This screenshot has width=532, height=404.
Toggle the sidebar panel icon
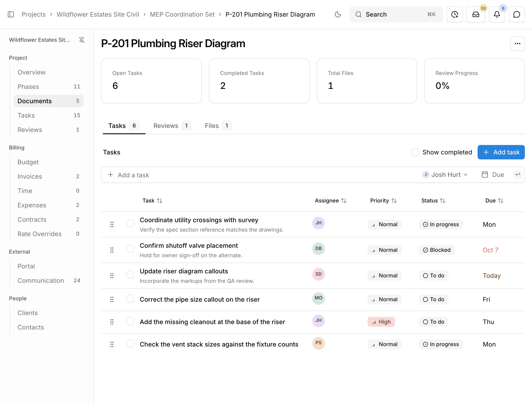click(x=11, y=14)
